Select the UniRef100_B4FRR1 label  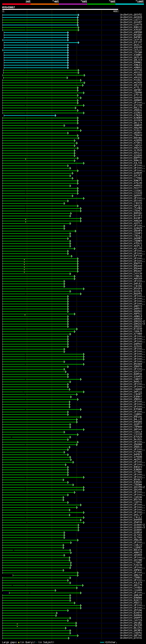point(131,37)
